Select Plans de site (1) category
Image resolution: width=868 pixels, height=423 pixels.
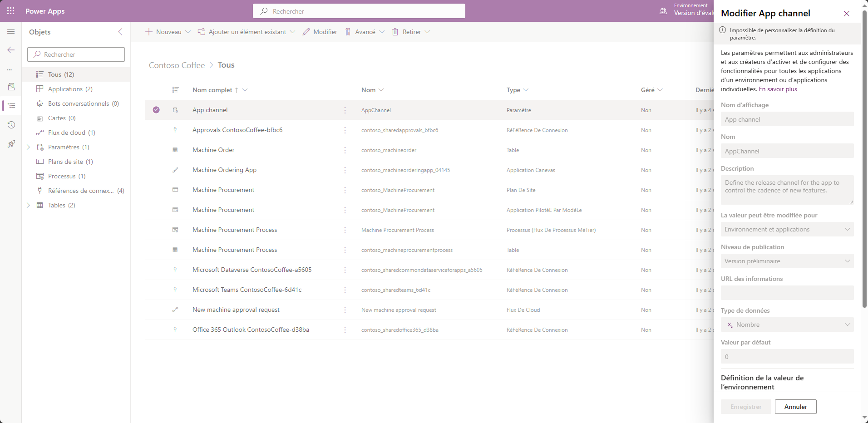(76, 162)
